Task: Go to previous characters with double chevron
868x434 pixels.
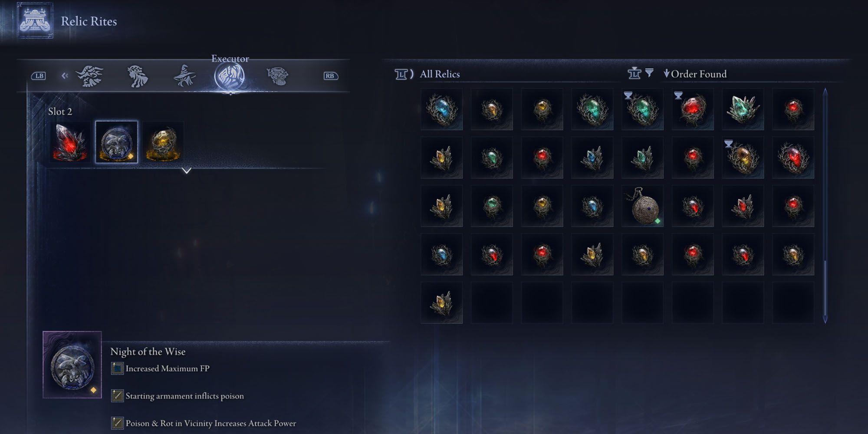Action: click(65, 76)
